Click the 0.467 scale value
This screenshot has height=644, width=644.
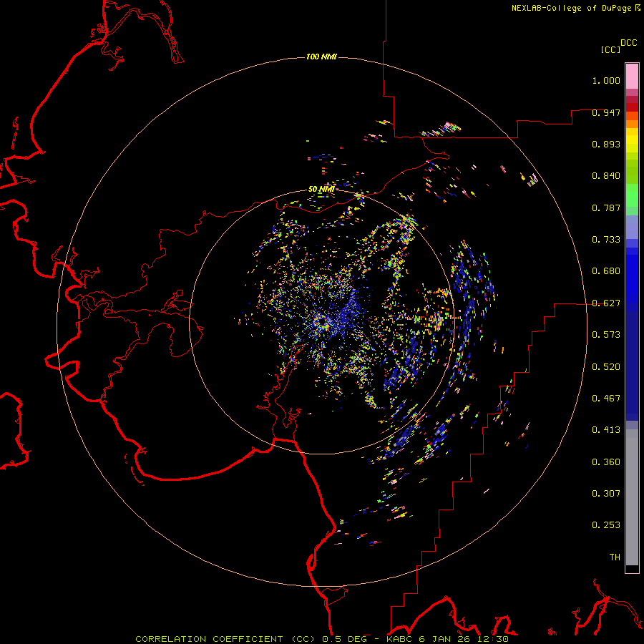coord(606,399)
